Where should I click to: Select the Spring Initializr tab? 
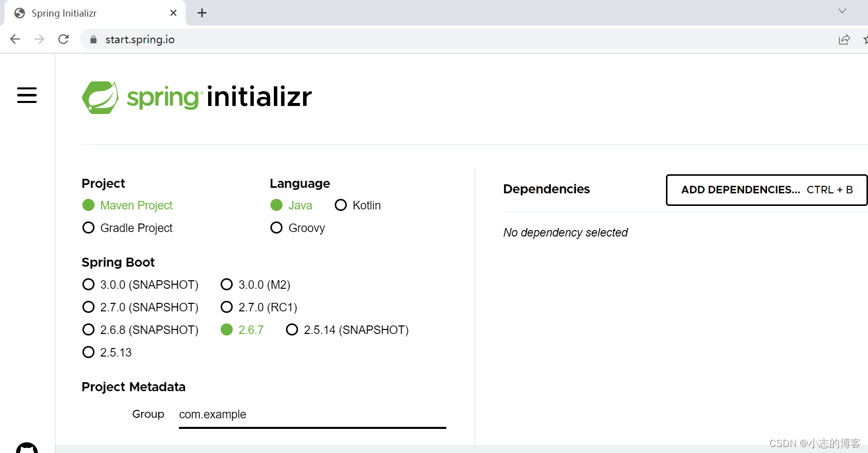(95, 13)
